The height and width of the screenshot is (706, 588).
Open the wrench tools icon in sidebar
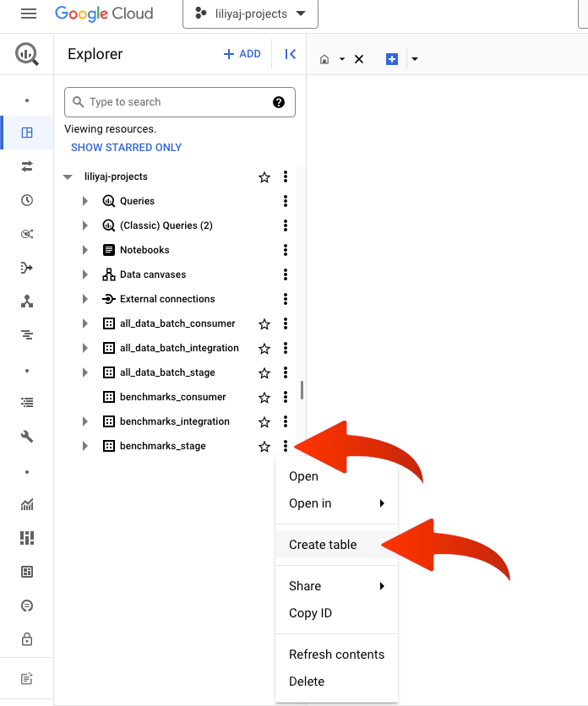[x=27, y=436]
